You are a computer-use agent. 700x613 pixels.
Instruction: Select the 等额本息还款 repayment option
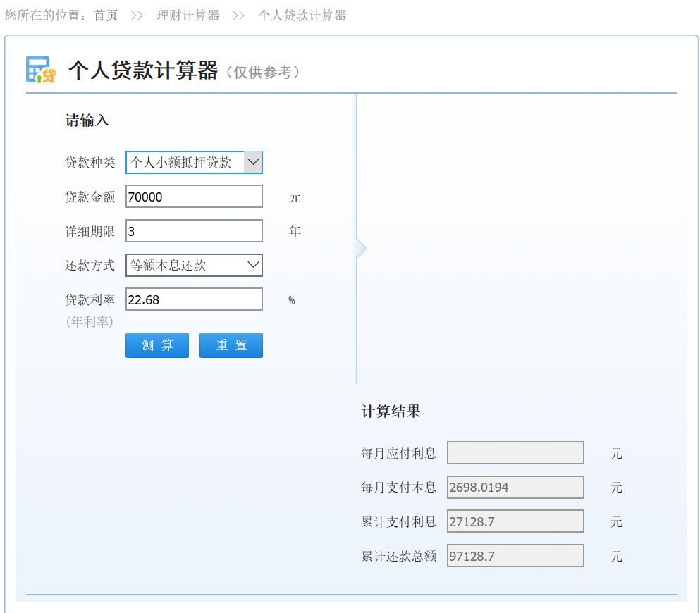pos(194,265)
